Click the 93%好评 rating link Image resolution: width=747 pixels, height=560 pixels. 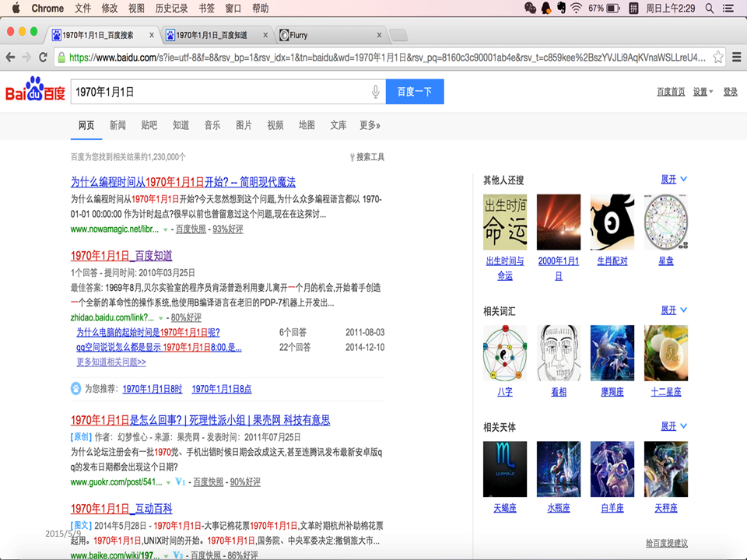[228, 229]
